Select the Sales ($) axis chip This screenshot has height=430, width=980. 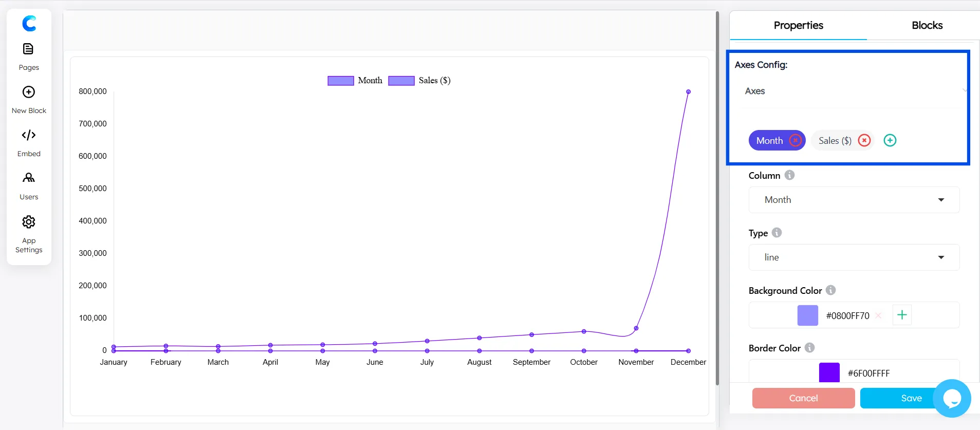835,141
